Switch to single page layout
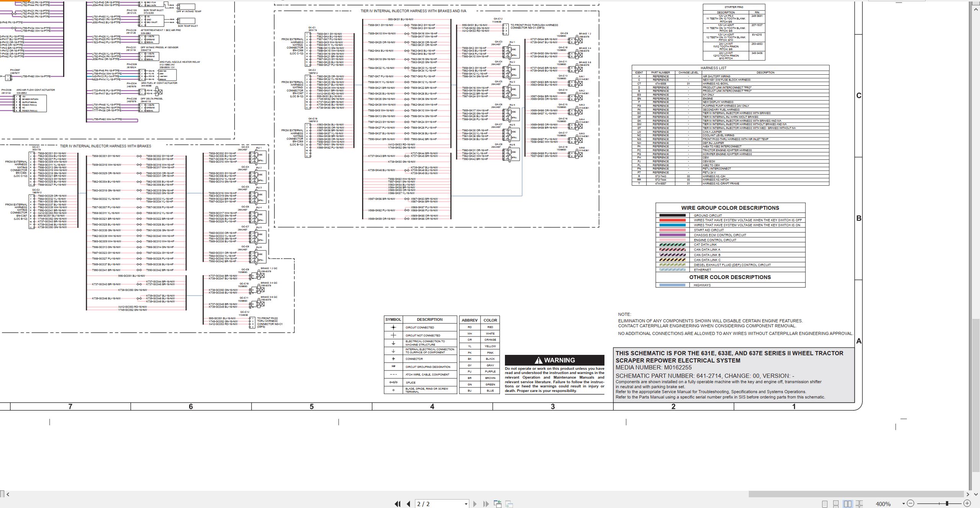The image size is (980, 508). 825,504
